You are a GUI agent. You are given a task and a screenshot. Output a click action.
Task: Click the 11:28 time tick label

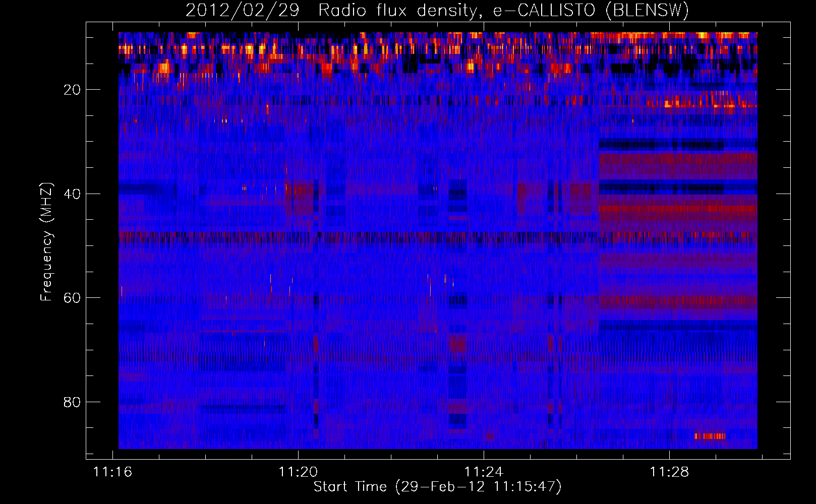669,472
